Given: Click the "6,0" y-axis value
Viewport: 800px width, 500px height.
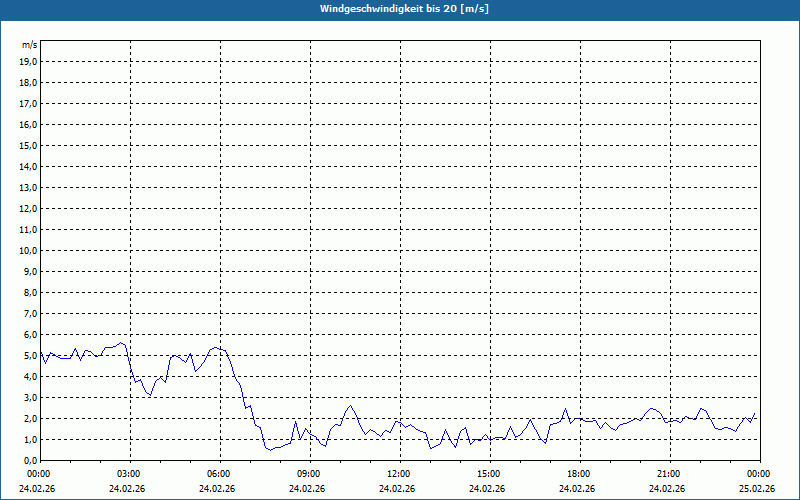Looking at the screenshot, I should click(x=30, y=334).
